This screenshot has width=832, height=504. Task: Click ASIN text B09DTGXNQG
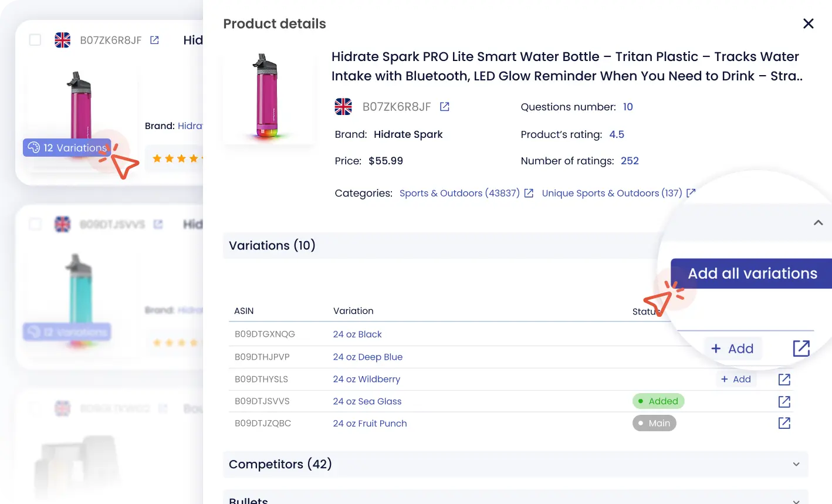pos(265,334)
